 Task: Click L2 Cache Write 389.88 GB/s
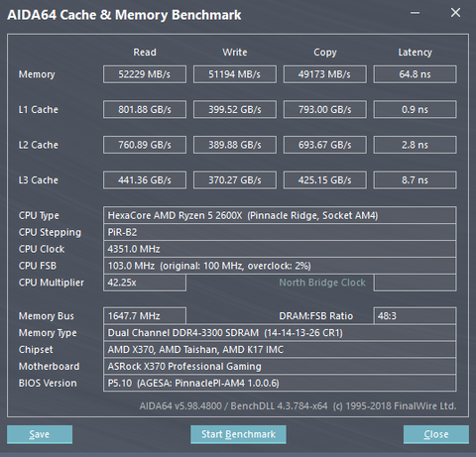[235, 145]
